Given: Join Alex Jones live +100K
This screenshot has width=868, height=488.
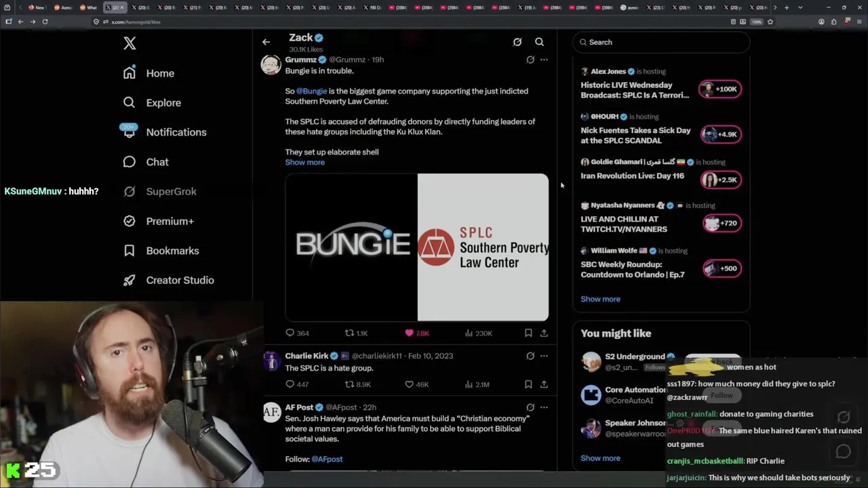Looking at the screenshot, I should [720, 89].
